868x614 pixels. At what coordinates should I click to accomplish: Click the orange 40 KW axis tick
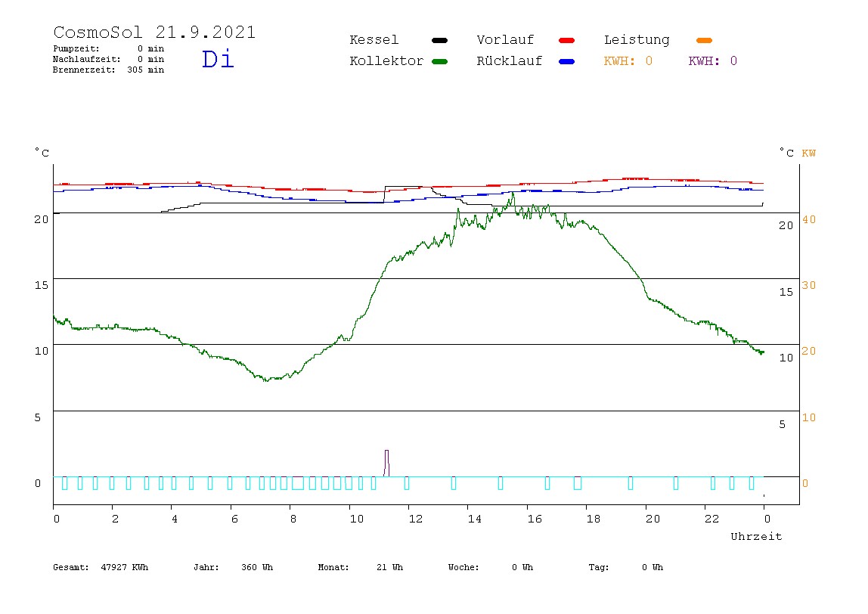(809, 219)
